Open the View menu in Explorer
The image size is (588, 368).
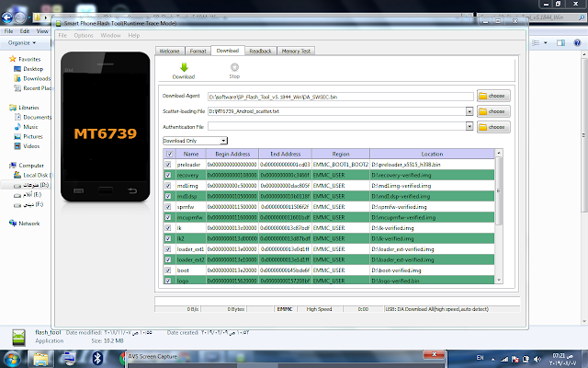coord(42,31)
